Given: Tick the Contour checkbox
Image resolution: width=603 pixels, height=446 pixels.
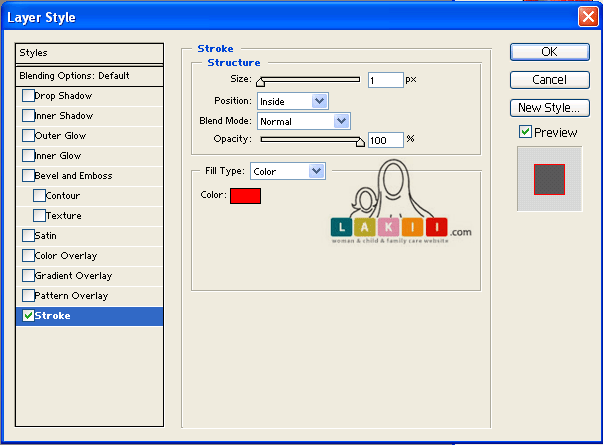Looking at the screenshot, I should click(39, 196).
